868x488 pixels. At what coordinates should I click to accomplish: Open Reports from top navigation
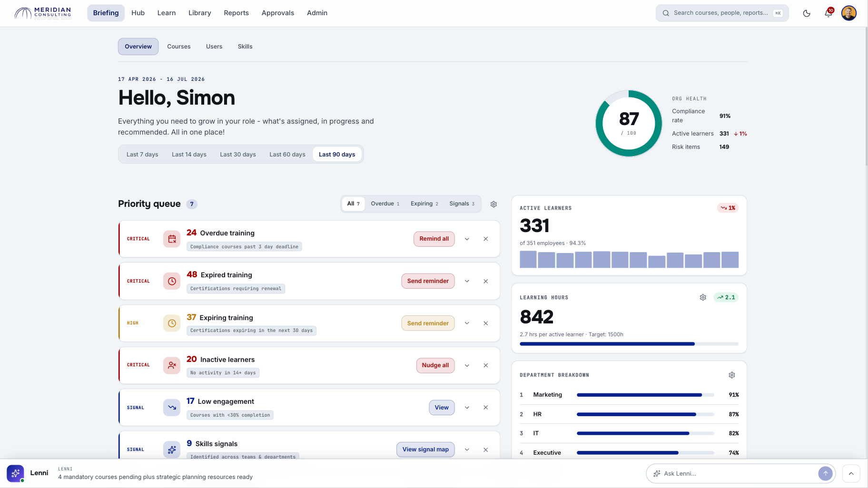click(x=236, y=13)
